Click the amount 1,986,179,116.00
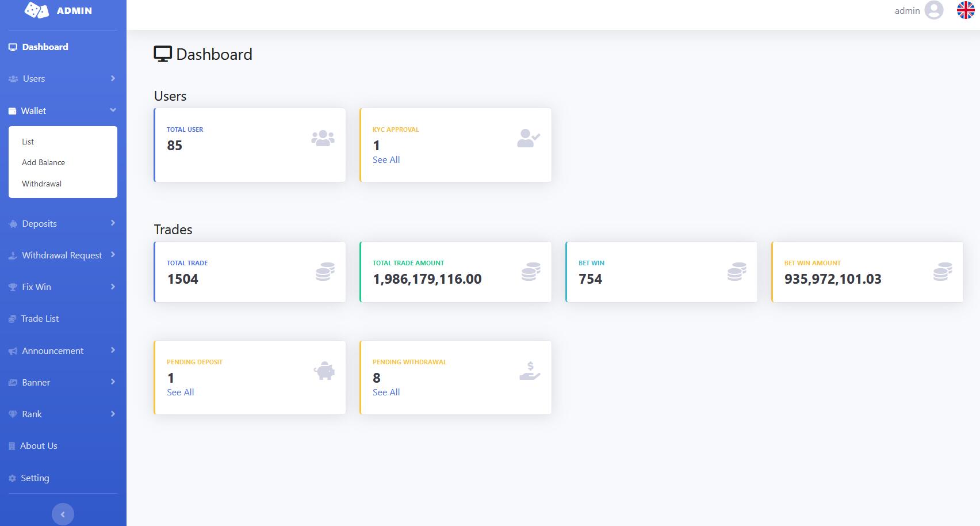Image resolution: width=980 pixels, height=526 pixels. (427, 279)
